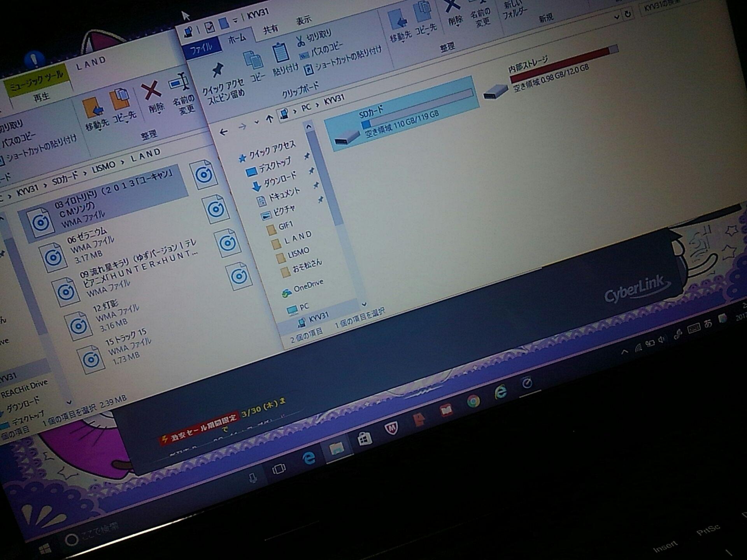
Task: Select the 内部ストレージ drive
Action: (x=550, y=74)
